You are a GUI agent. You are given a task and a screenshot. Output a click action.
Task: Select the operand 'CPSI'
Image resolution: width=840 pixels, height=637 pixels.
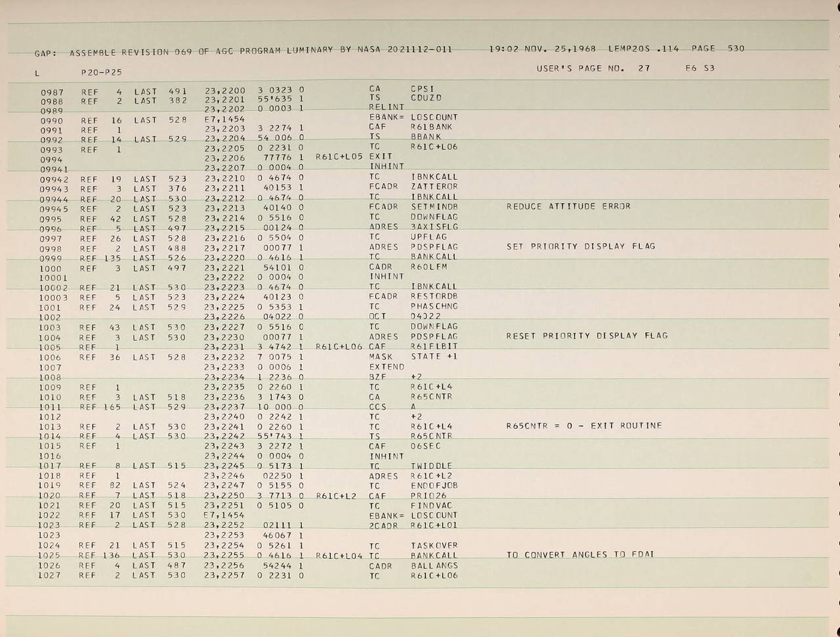coord(423,89)
